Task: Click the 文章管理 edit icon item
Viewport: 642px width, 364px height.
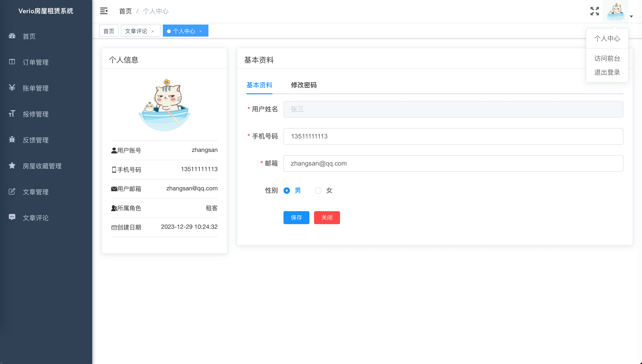Action: (35, 192)
